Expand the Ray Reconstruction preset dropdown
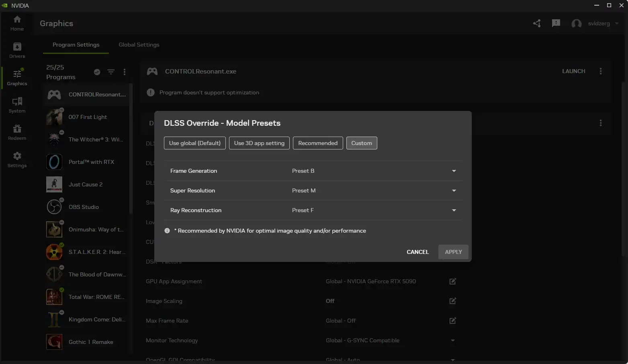Screen dimensions: 628x364 (x=454, y=210)
